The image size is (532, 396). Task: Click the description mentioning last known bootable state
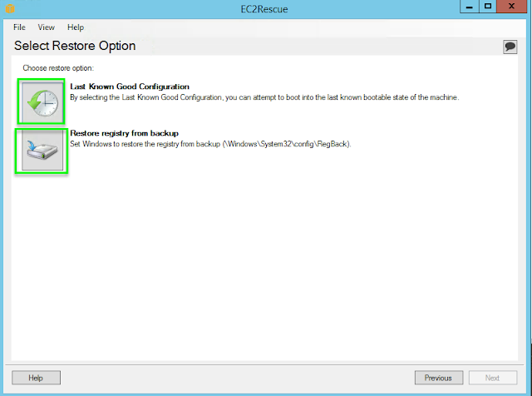coord(264,97)
